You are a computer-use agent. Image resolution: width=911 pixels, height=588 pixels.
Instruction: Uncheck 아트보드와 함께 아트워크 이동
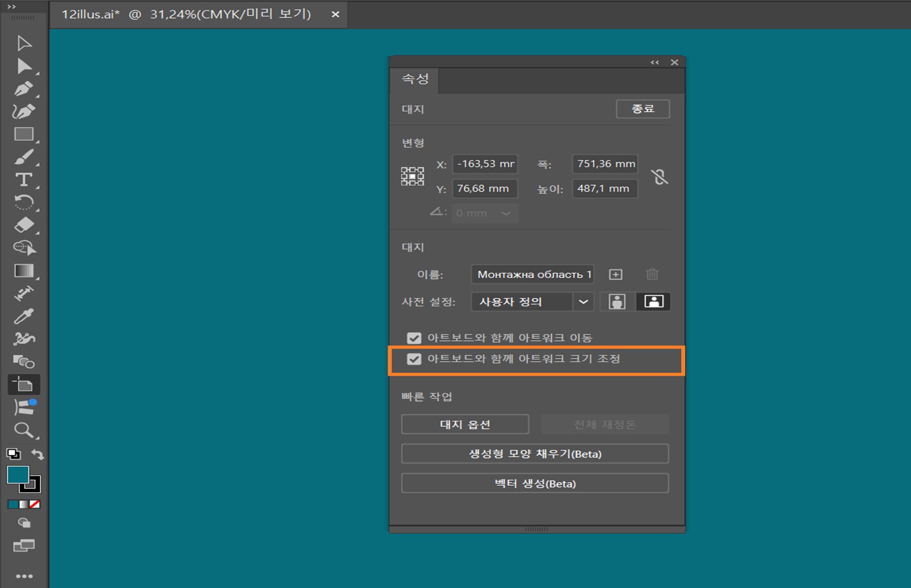pos(414,337)
